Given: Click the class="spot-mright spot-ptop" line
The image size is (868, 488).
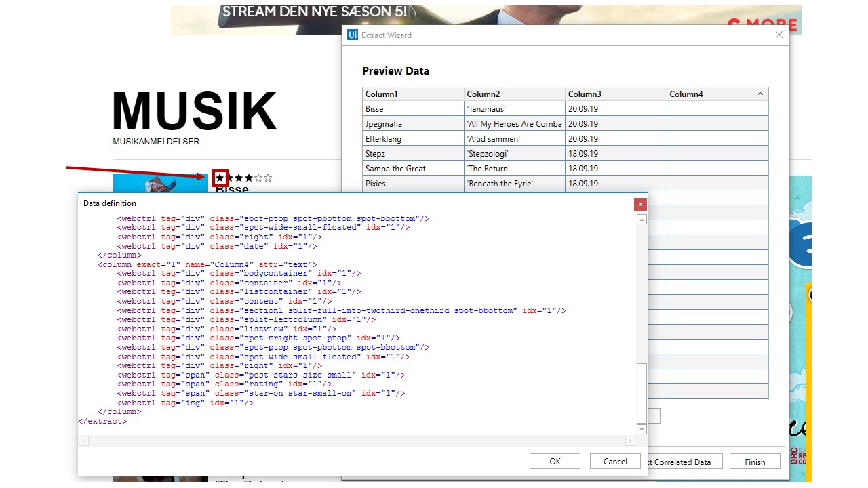Looking at the screenshot, I should [x=258, y=338].
